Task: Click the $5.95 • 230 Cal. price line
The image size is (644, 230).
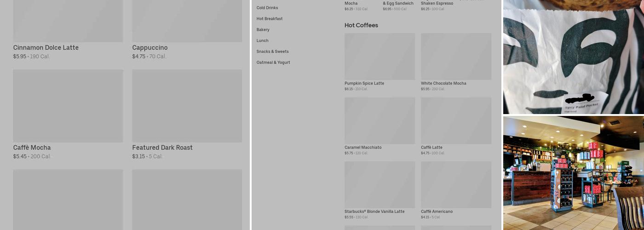Action: tap(433, 89)
